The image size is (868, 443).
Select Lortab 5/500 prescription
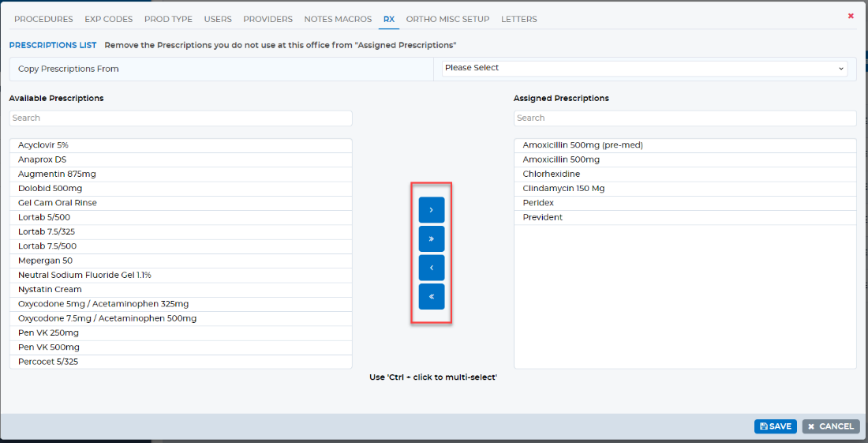click(181, 217)
